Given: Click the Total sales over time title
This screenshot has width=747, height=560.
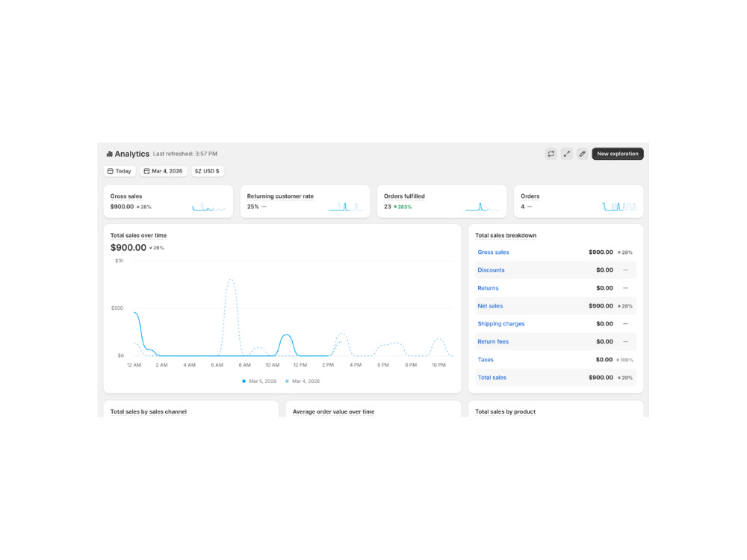Looking at the screenshot, I should pyautogui.click(x=139, y=235).
